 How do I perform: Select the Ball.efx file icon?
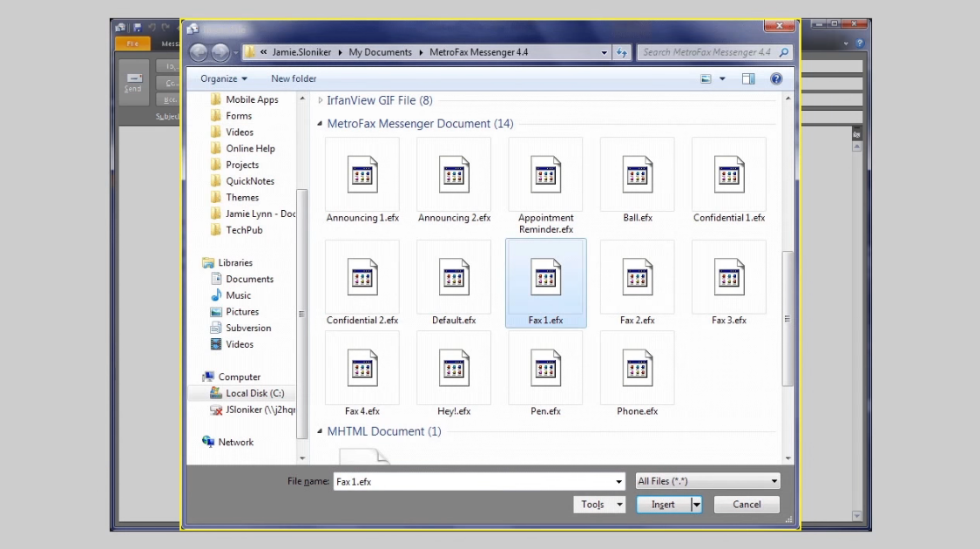tap(638, 175)
